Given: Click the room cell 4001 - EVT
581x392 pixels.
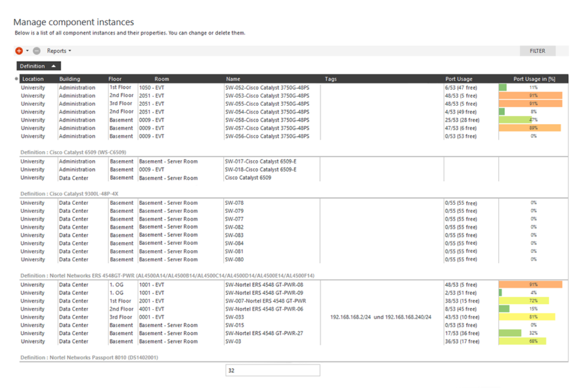Looking at the screenshot, I should [151, 309].
